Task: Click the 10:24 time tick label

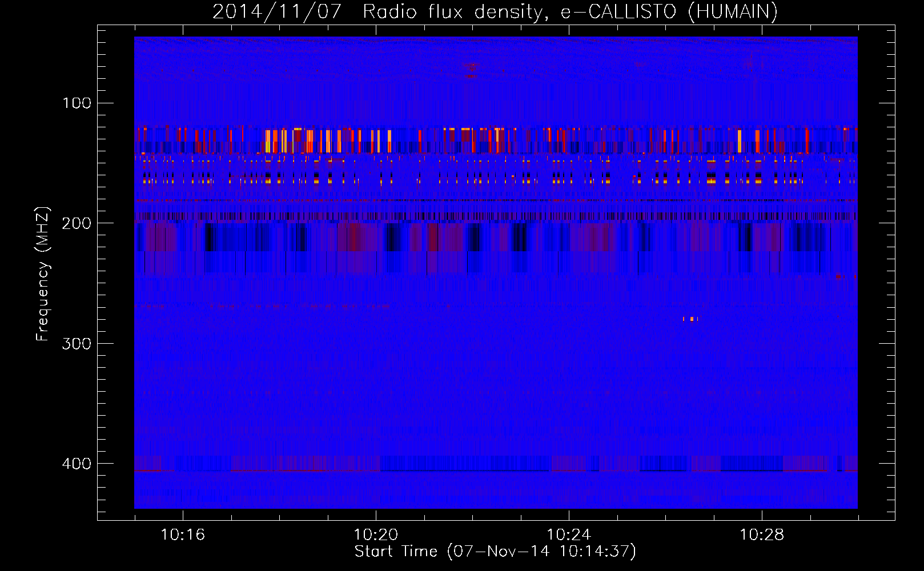Action: 569,535
